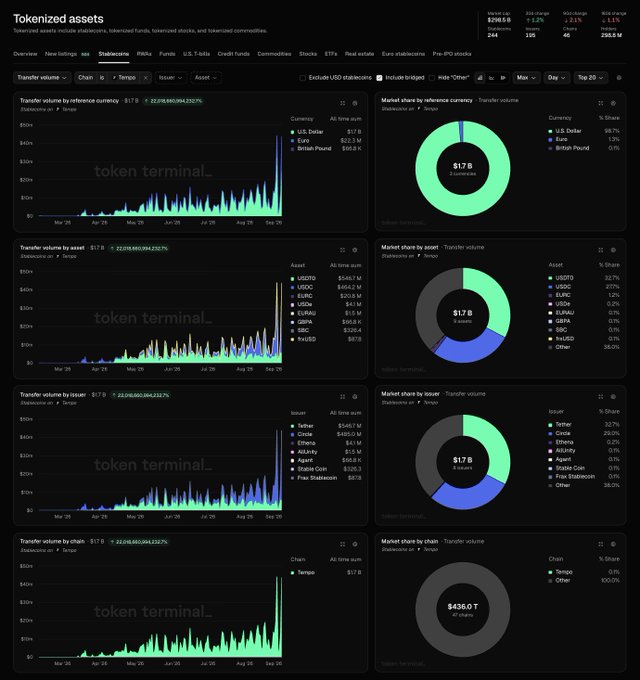
Task: Switch to the U.S. T-bills tab
Action: (x=196, y=54)
